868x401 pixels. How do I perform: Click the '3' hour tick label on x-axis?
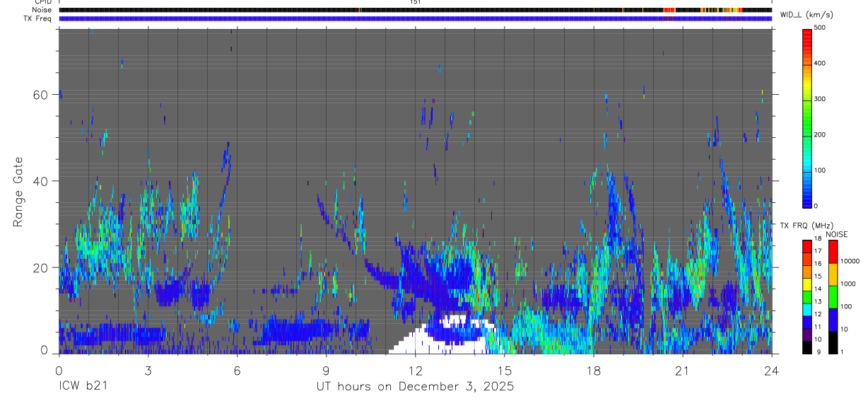[148, 370]
